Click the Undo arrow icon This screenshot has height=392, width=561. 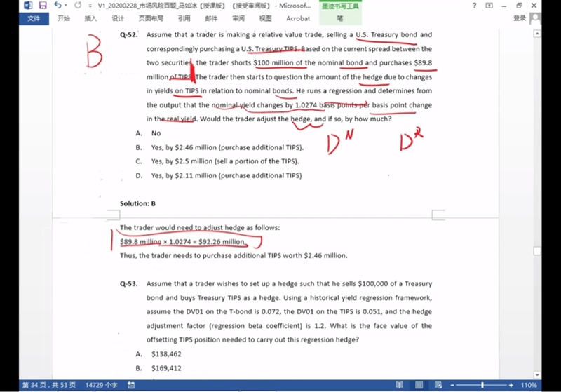pos(57,6)
